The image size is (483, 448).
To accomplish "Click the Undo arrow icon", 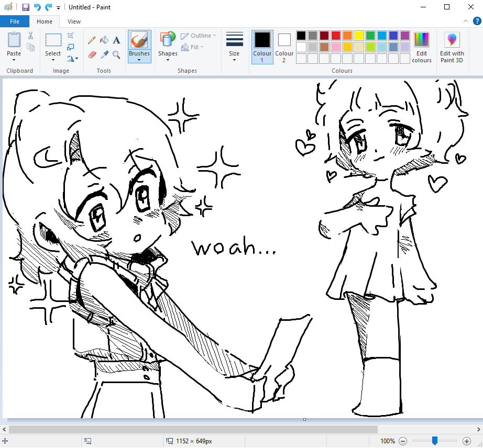I will pyautogui.click(x=37, y=7).
